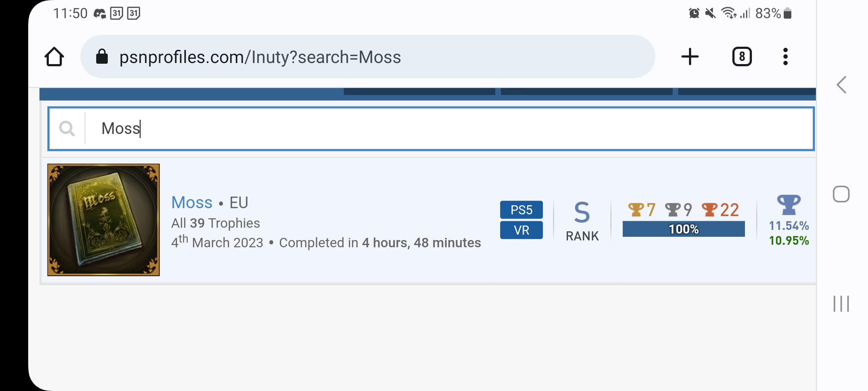This screenshot has height=391, width=868.
Task: Open Android recent apps button
Action: click(x=841, y=303)
